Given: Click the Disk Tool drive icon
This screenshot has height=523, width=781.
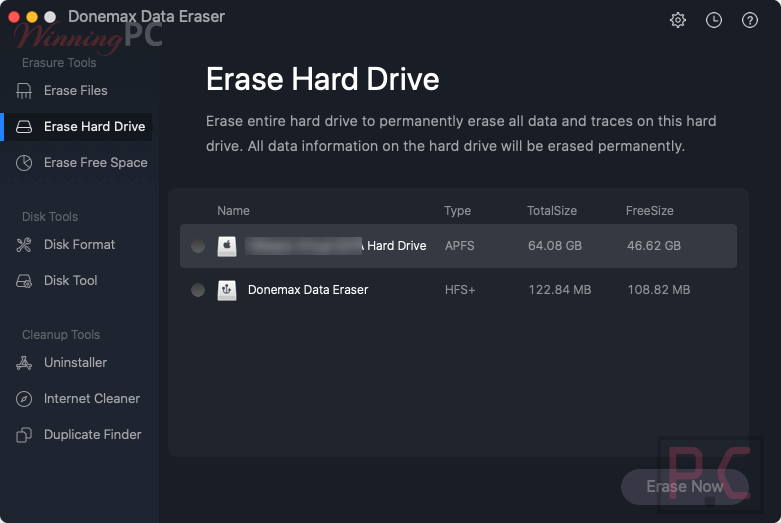Looking at the screenshot, I should tap(24, 281).
